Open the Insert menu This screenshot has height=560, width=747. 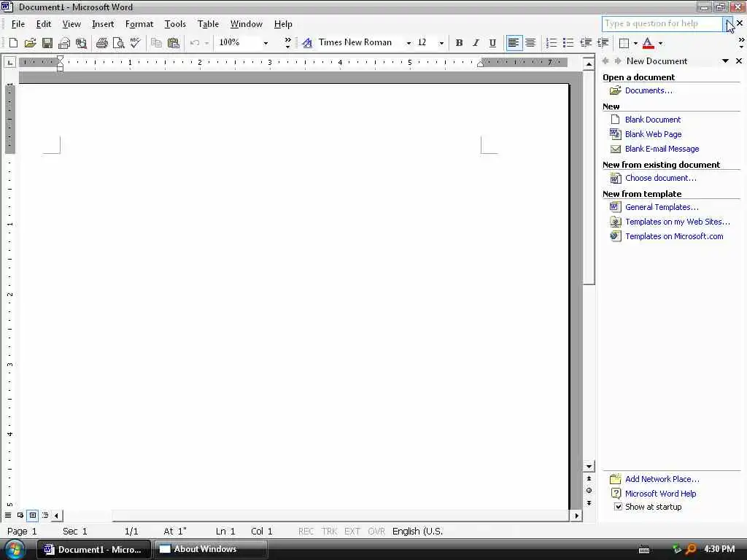tap(103, 24)
